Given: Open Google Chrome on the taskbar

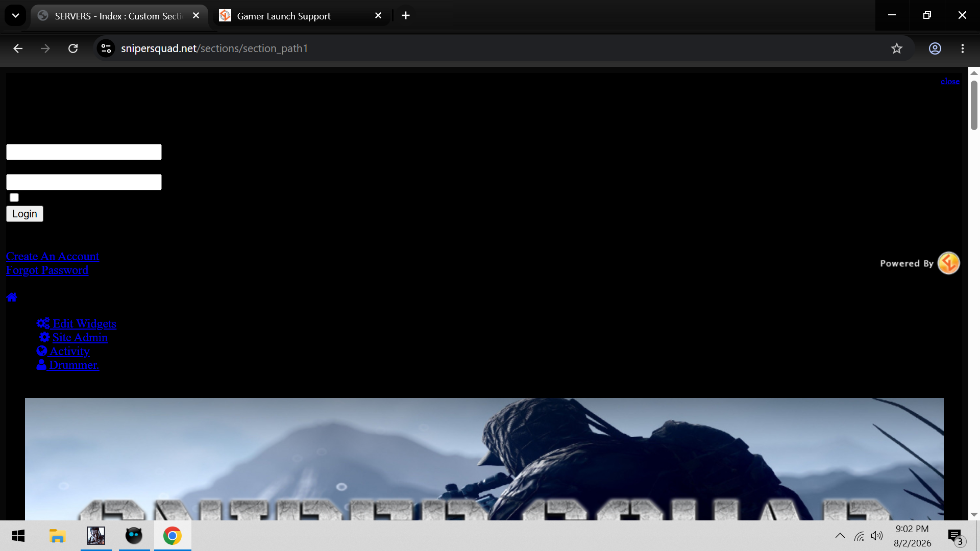Looking at the screenshot, I should (173, 536).
